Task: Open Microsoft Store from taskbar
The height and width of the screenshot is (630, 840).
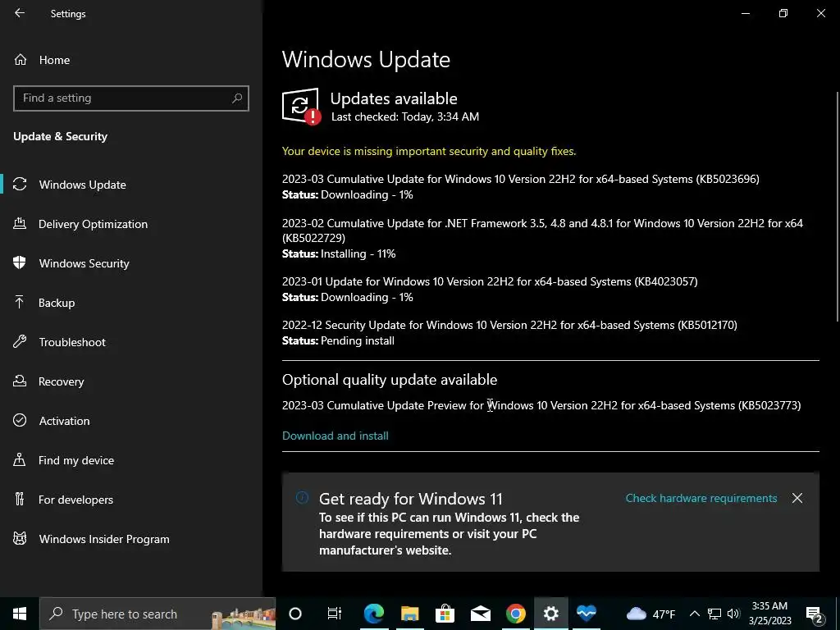Action: (445, 614)
